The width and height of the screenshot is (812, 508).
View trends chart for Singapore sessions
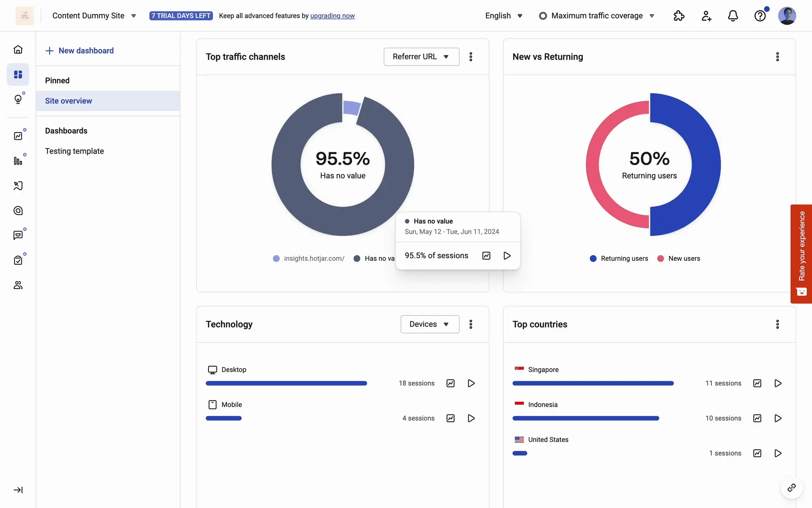point(757,383)
